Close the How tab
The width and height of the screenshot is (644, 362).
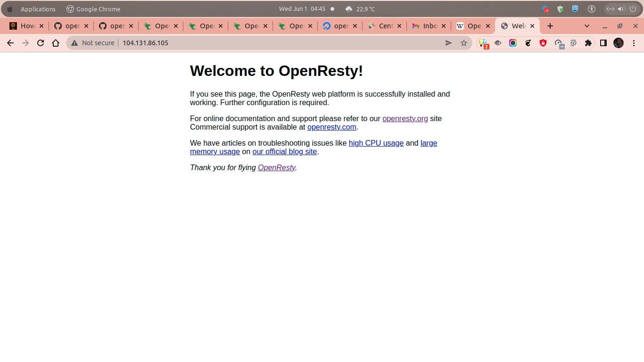pos(41,26)
